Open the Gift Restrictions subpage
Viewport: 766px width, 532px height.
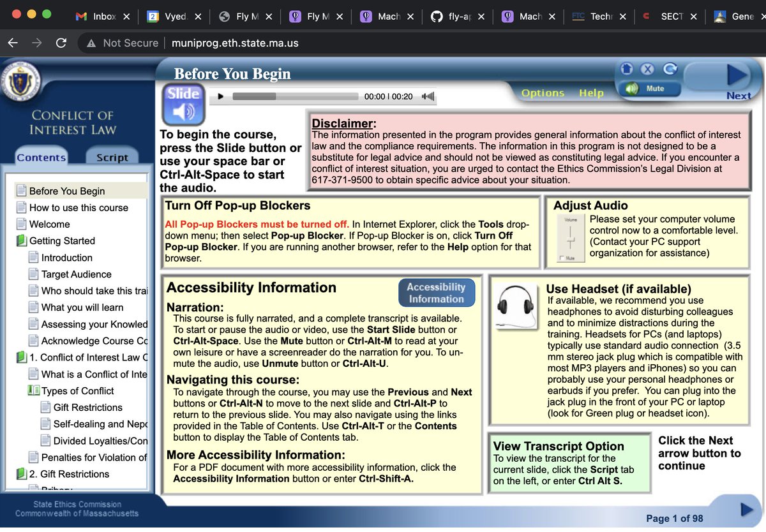point(87,408)
